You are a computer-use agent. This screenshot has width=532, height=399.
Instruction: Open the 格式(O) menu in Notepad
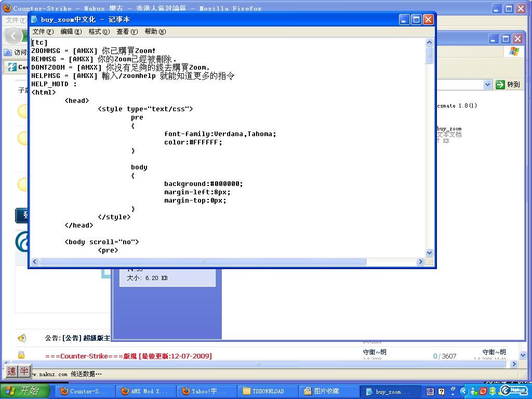tap(99, 32)
